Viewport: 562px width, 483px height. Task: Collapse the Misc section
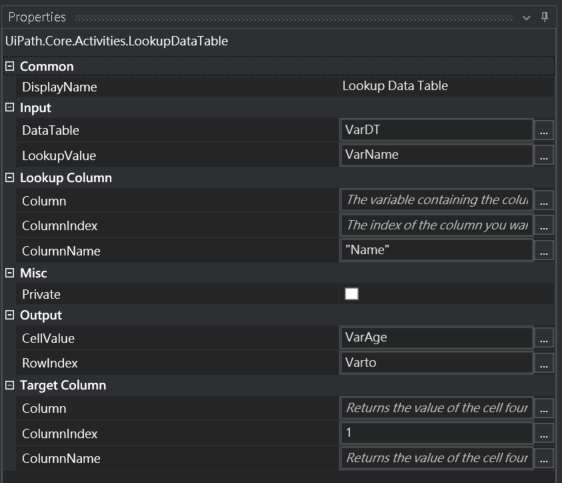[x=10, y=273]
